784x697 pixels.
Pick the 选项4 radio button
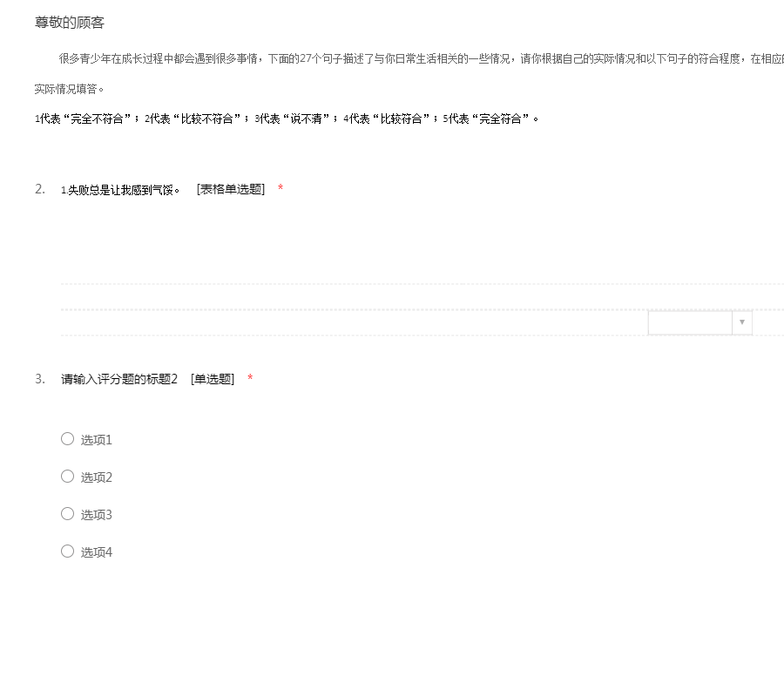(67, 552)
